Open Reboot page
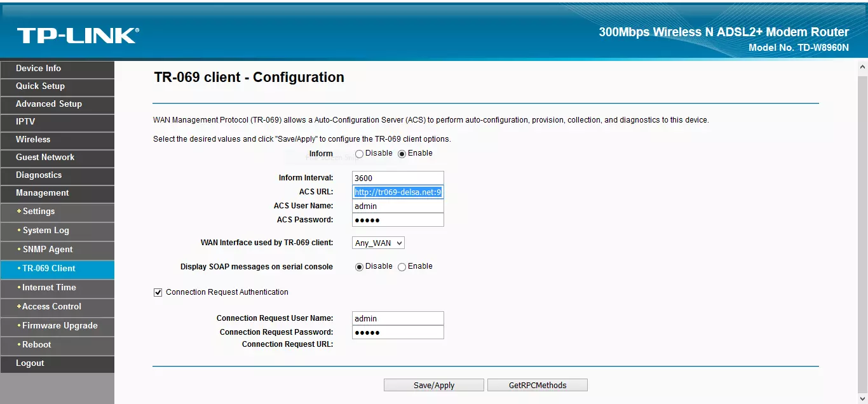The width and height of the screenshot is (868, 404). point(57,346)
